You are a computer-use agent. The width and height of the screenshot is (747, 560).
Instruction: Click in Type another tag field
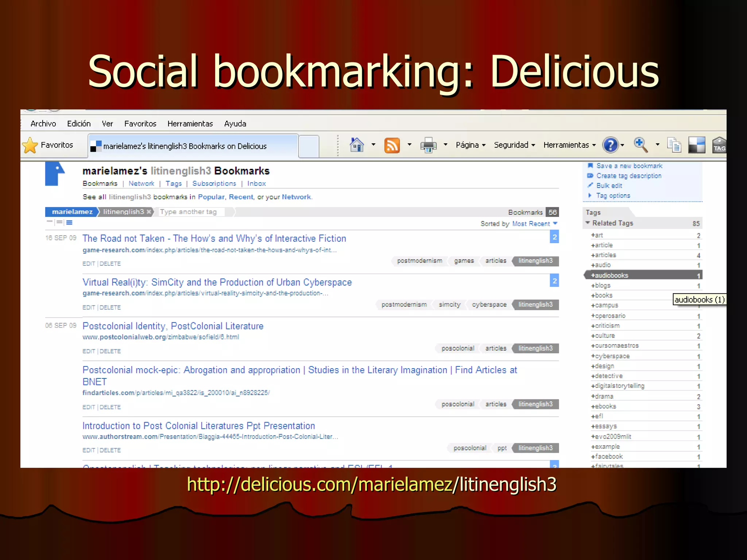(x=191, y=212)
